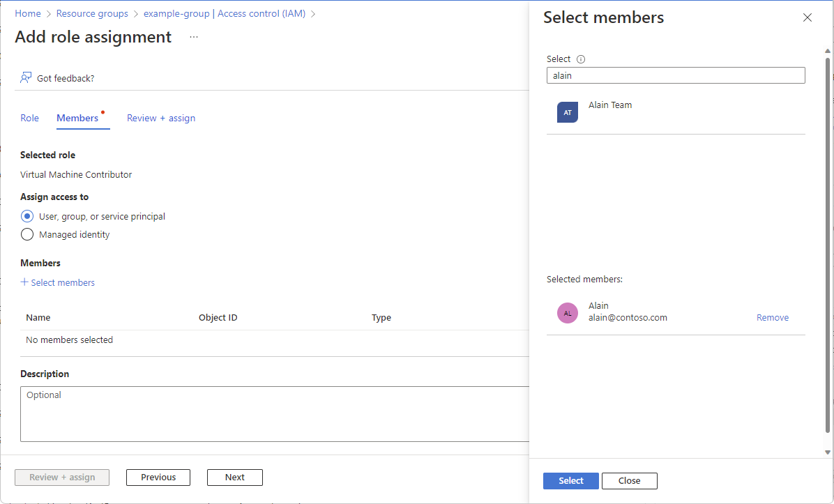The height and width of the screenshot is (504, 834).
Task: Click the disabled Review + assign button
Action: [62, 478]
